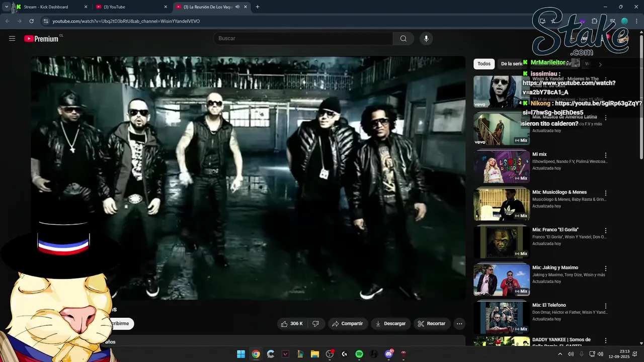Screen dimensions: 644x362
Task: Open Mix: Jaking y Maximo title link
Action: tap(555, 267)
